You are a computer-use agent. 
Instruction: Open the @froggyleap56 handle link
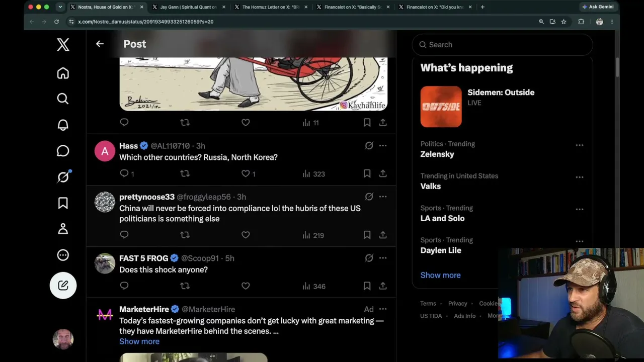[x=204, y=197]
